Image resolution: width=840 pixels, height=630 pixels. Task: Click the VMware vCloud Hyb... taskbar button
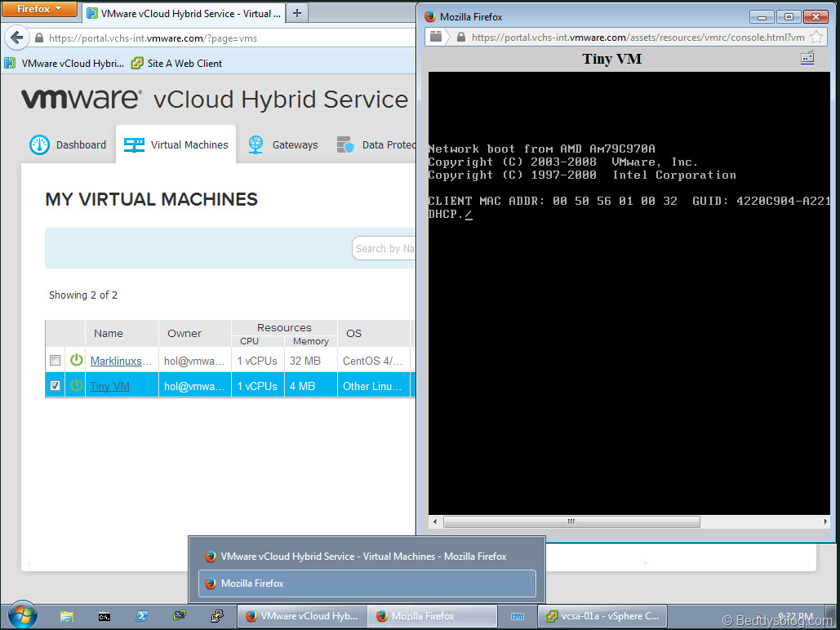tap(302, 616)
